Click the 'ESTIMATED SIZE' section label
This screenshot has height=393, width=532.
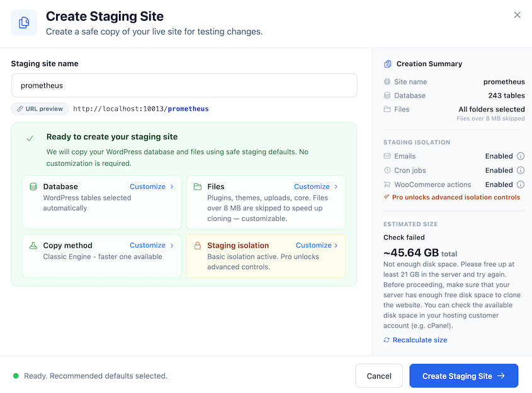[410, 224]
